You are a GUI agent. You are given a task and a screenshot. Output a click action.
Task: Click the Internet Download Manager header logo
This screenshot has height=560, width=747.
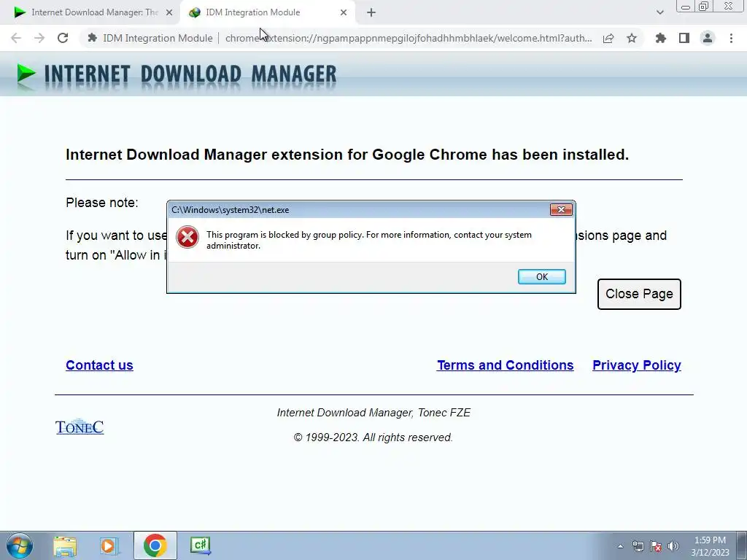pos(177,75)
